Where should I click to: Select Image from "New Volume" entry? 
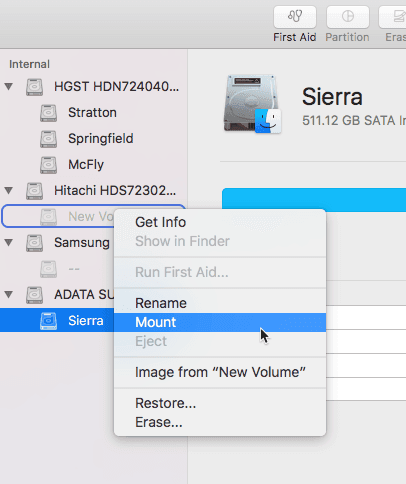[220, 372]
